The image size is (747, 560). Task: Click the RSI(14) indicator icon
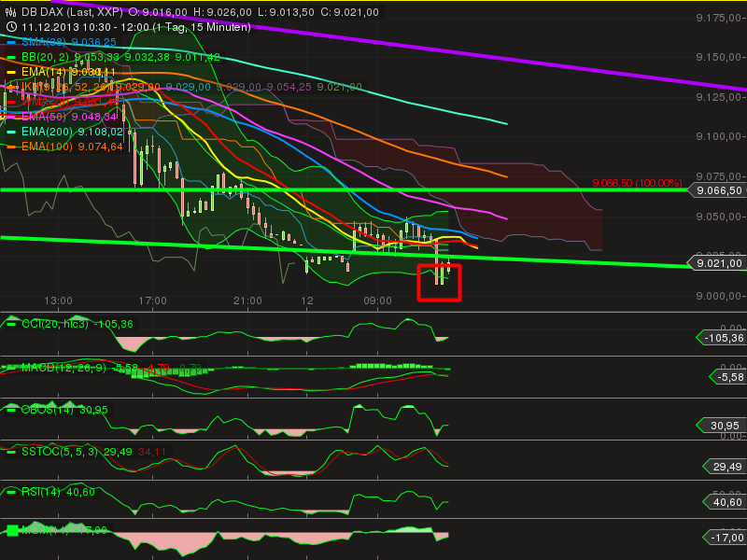click(10, 493)
